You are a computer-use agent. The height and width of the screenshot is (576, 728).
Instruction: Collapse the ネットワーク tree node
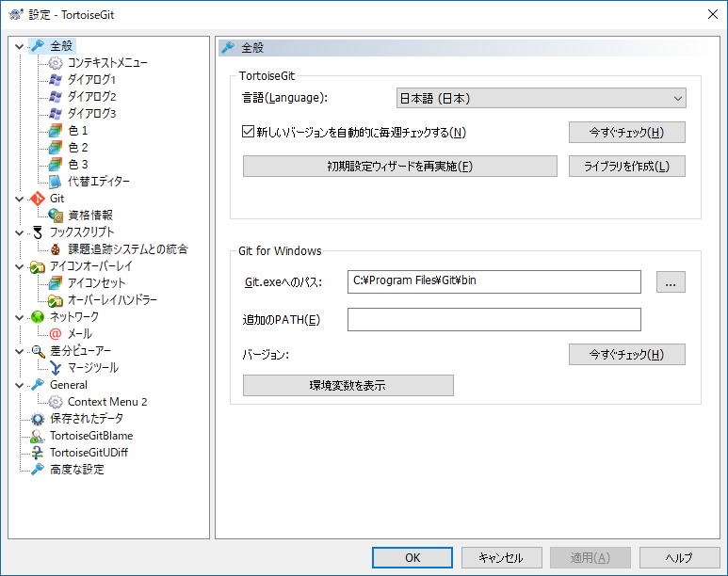pyautogui.click(x=20, y=317)
